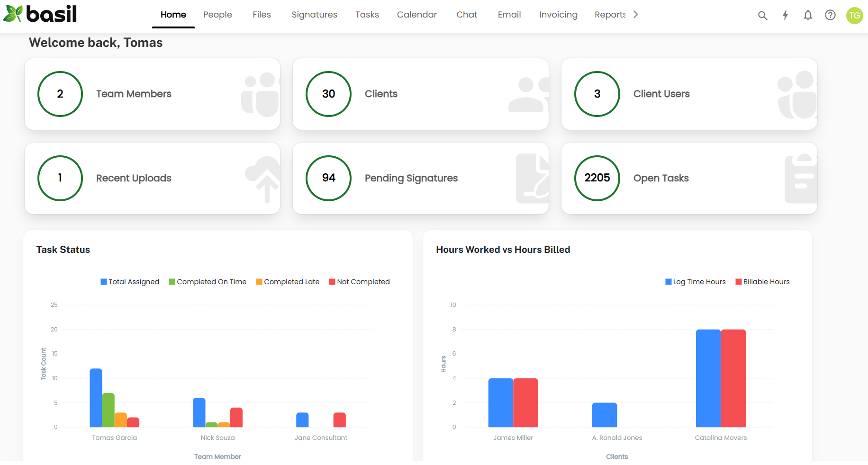Toggle the Billable Hours legend series

[x=762, y=282]
